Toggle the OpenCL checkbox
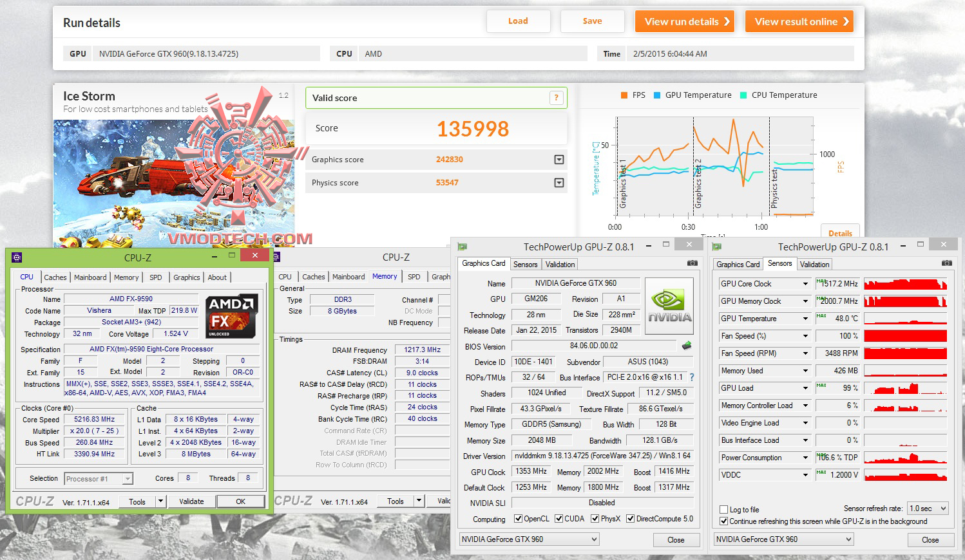Viewport: 965px width, 560px height. point(518,519)
